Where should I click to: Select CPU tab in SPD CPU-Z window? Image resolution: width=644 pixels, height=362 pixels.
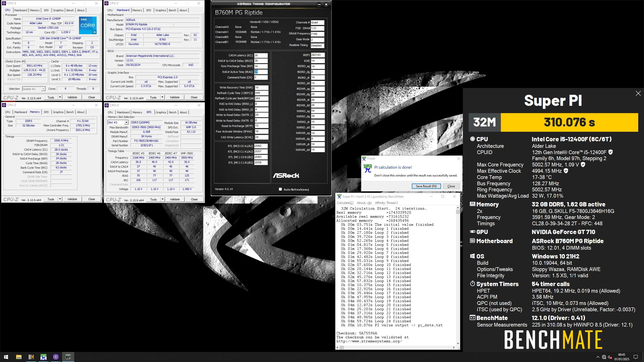(110, 112)
